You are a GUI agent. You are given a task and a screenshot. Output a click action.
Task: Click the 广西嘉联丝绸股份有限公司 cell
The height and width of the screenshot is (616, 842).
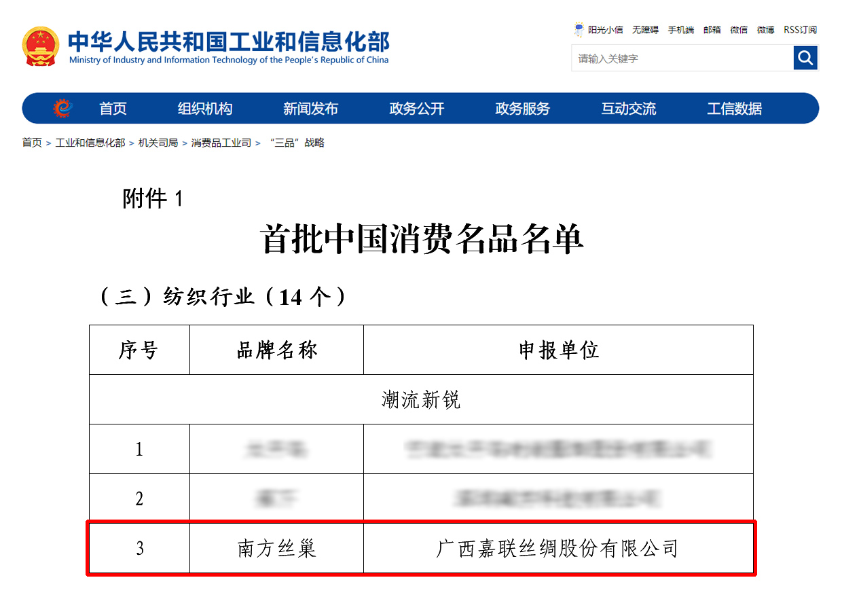pyautogui.click(x=558, y=548)
